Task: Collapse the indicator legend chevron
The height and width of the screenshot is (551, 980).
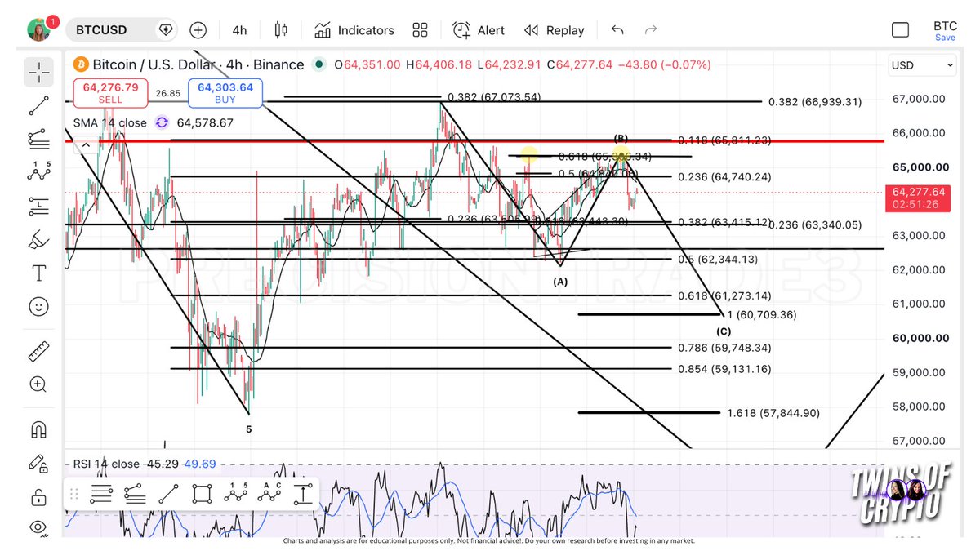Action: click(x=86, y=147)
